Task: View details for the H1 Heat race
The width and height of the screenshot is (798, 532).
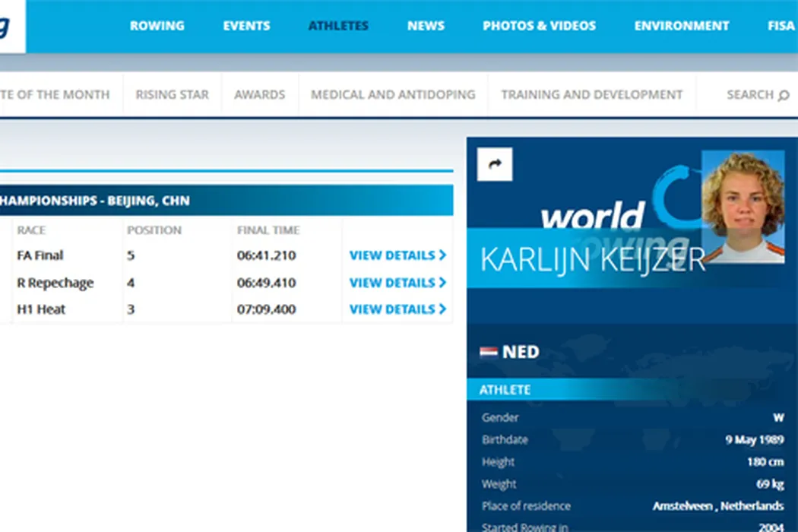Action: pos(397,309)
